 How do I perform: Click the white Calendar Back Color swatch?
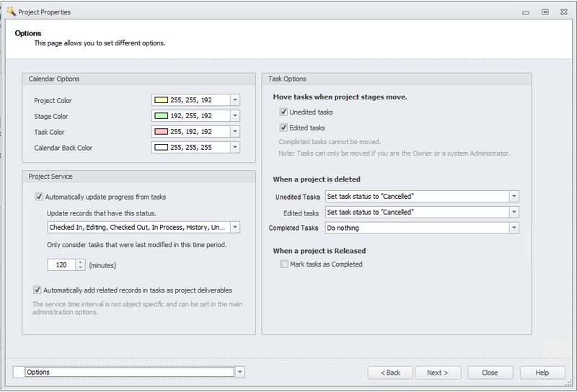(161, 147)
